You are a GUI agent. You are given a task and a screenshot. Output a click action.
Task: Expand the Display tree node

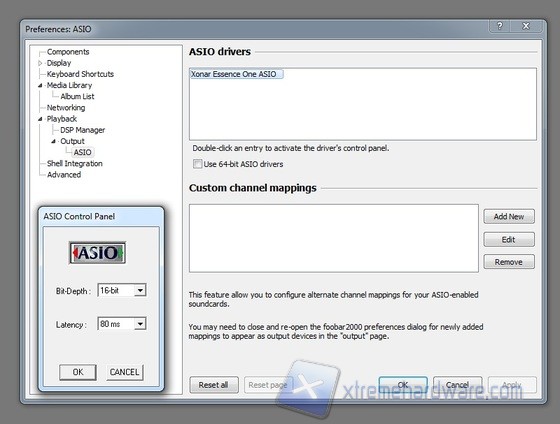click(x=40, y=63)
